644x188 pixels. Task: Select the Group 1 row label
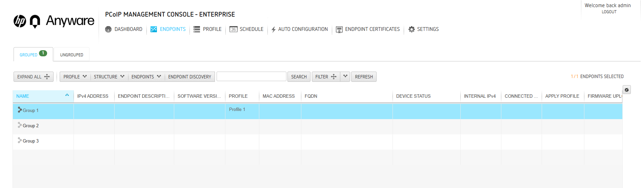(31, 110)
